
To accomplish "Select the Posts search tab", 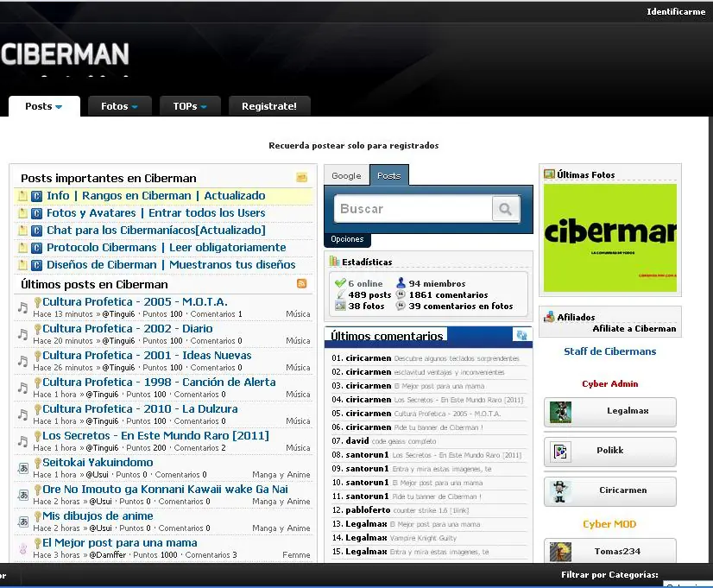I will tap(389, 175).
